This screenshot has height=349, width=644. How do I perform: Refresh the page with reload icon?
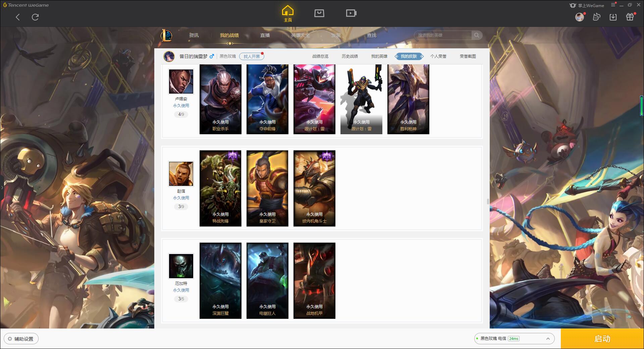pyautogui.click(x=35, y=17)
